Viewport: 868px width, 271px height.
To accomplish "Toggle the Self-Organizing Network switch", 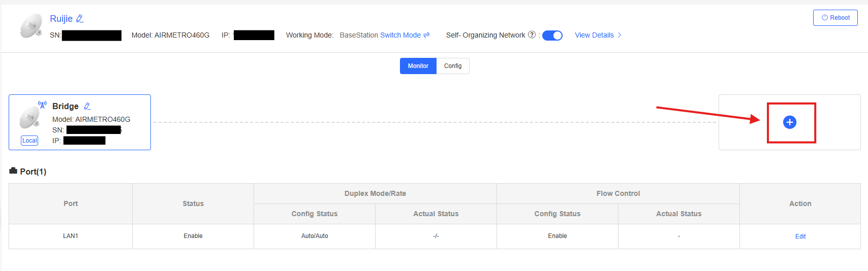I will click(x=552, y=36).
